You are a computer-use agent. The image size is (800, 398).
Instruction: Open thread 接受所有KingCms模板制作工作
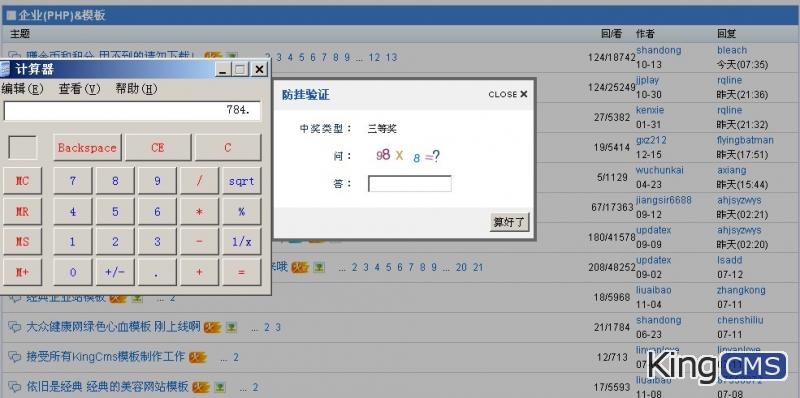click(x=105, y=357)
